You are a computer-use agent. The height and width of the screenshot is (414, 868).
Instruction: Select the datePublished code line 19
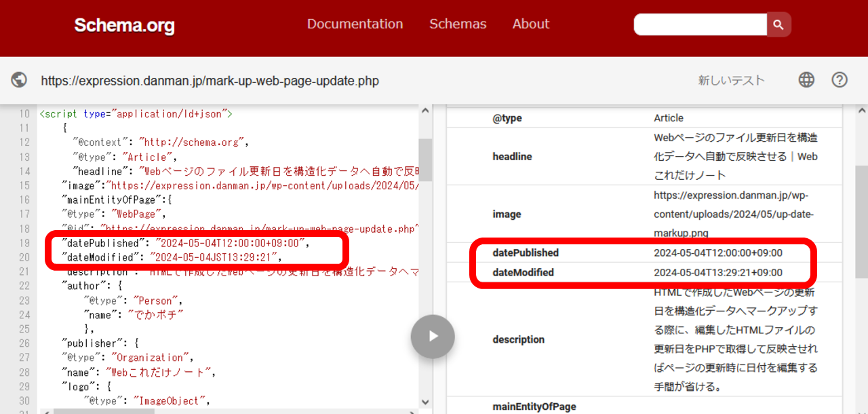point(184,243)
